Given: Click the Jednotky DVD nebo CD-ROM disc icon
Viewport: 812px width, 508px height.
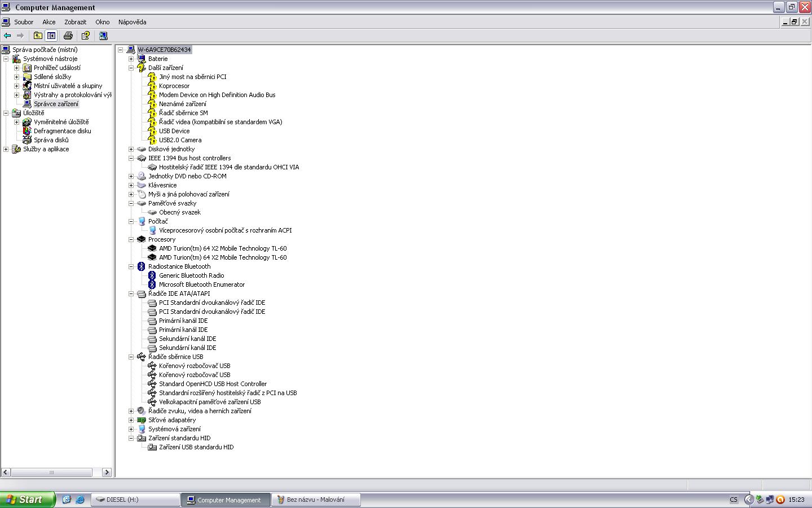Looking at the screenshot, I should point(142,176).
